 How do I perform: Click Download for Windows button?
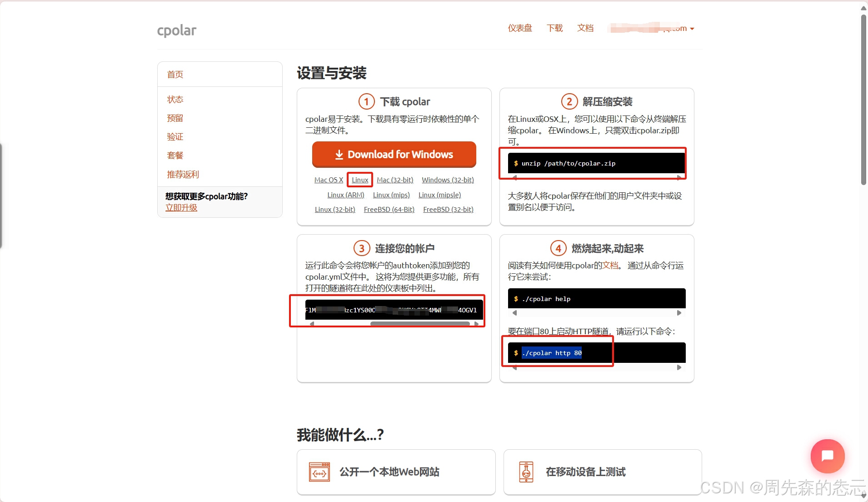point(394,155)
